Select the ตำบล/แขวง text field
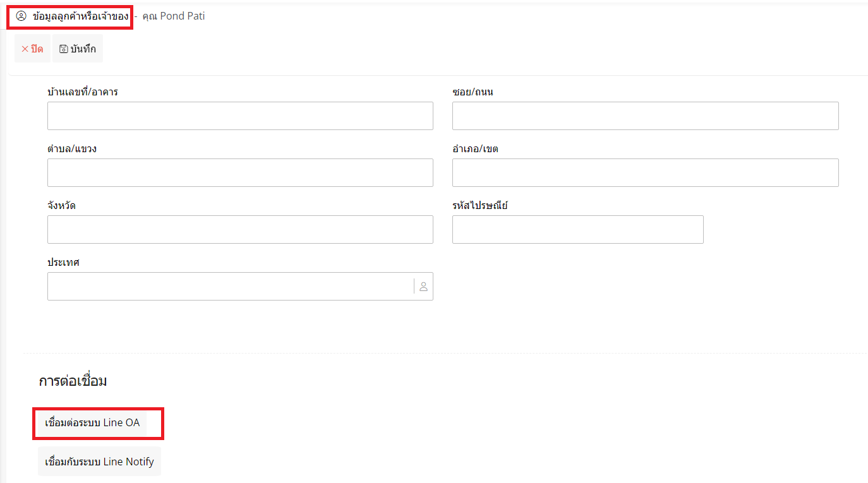This screenshot has height=483, width=868. (x=240, y=173)
